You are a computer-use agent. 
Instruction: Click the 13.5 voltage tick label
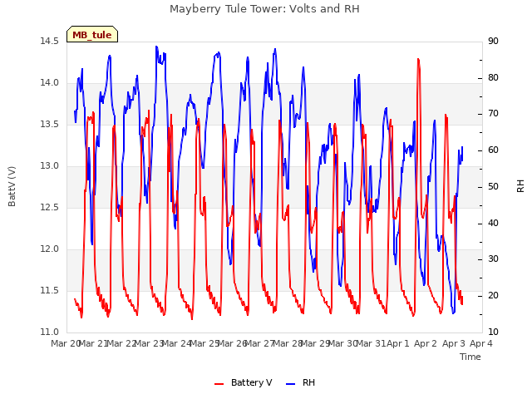(50, 125)
